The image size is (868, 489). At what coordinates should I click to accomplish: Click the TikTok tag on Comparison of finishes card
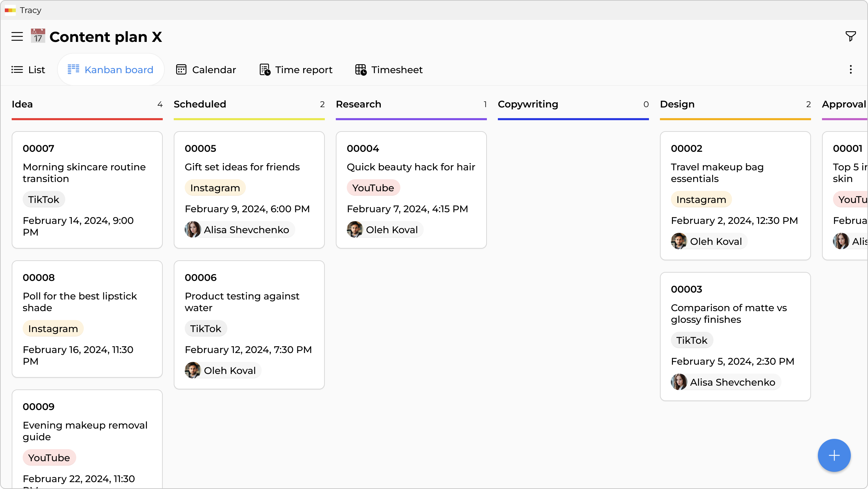pos(692,340)
